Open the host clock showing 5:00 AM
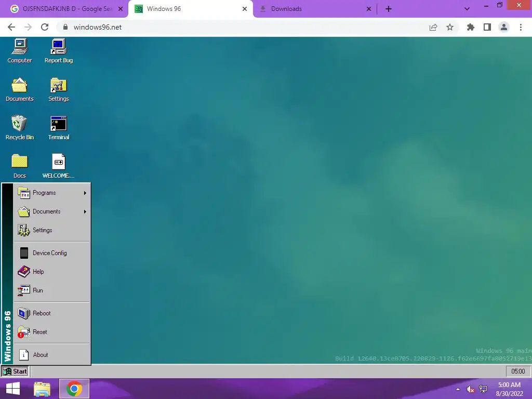 click(509, 389)
